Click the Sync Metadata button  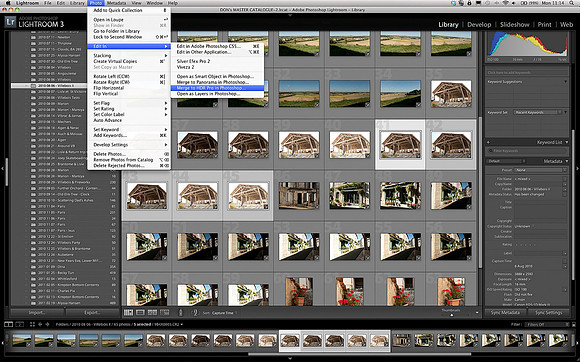[x=505, y=313]
